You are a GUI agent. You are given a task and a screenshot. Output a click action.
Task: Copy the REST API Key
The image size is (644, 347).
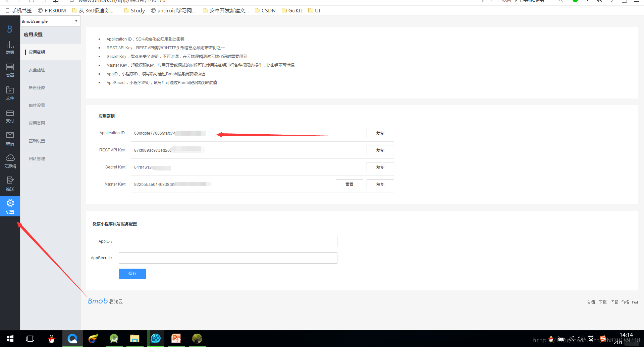380,150
